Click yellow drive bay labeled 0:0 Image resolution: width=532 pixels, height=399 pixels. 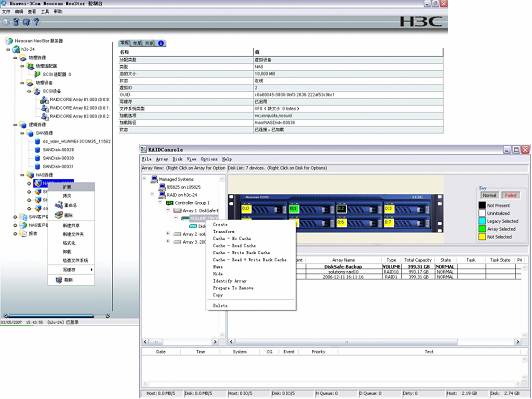tap(246, 208)
